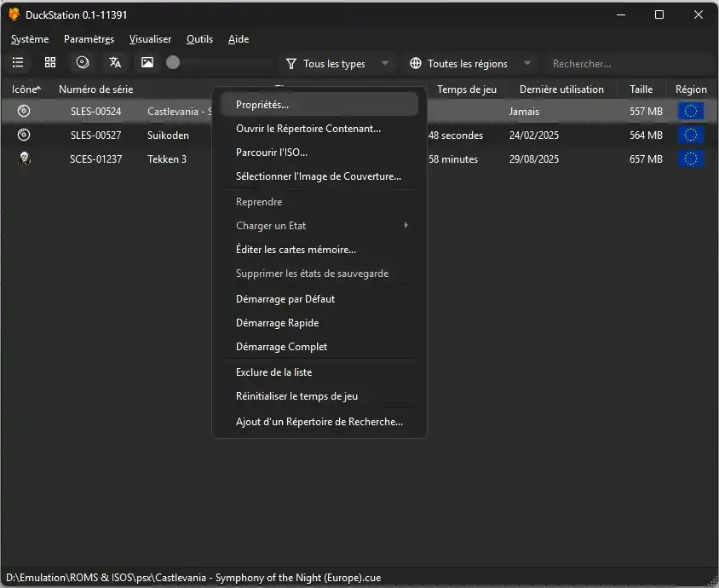Image resolution: width=719 pixels, height=588 pixels.
Task: Open the Aide menu
Action: coord(239,39)
